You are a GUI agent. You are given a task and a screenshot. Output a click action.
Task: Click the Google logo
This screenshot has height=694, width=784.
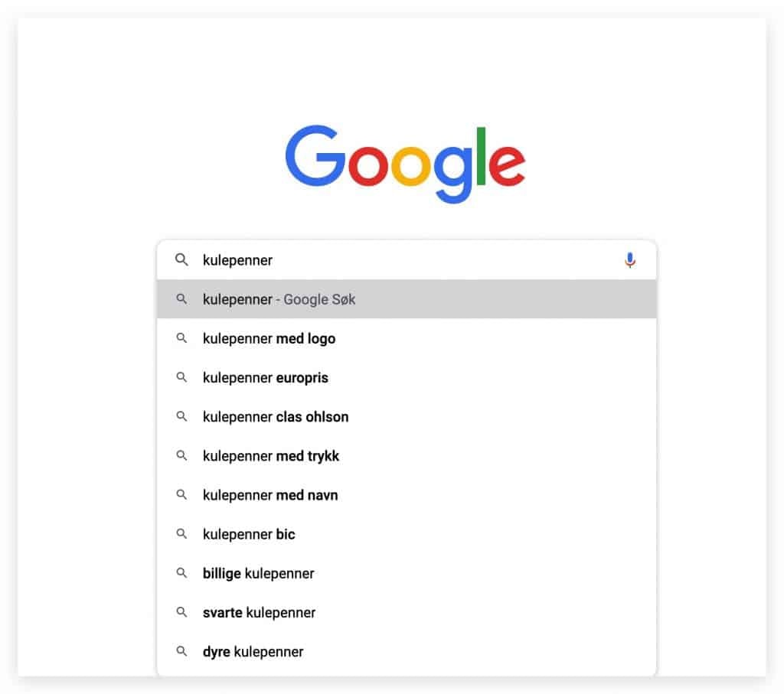coord(405,164)
